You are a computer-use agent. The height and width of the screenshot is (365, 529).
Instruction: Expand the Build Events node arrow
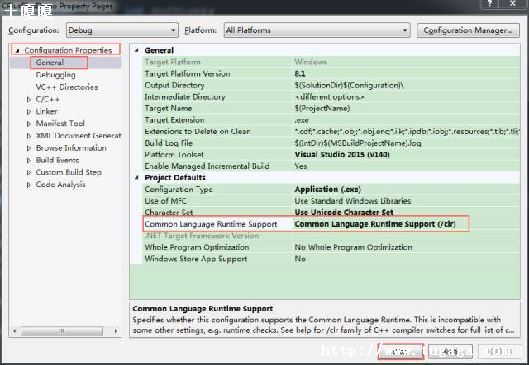(29, 160)
